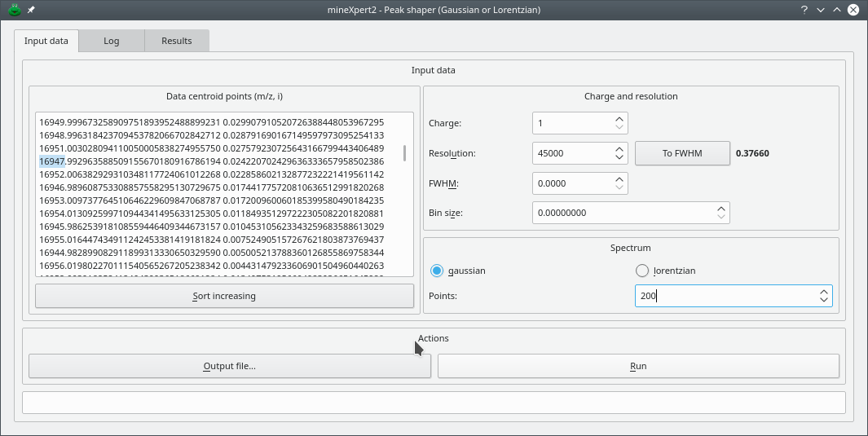Increase the Charge value with up arrow
Screen dimensions: 868x436
point(619,119)
